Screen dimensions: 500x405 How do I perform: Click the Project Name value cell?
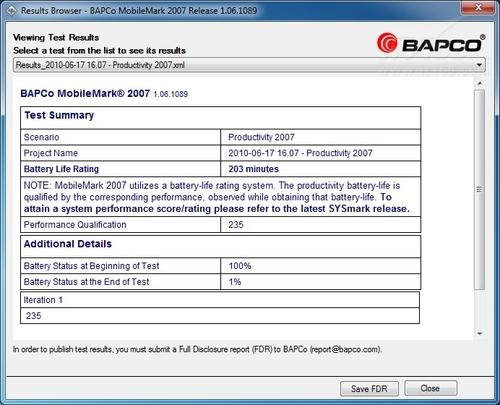pos(321,153)
